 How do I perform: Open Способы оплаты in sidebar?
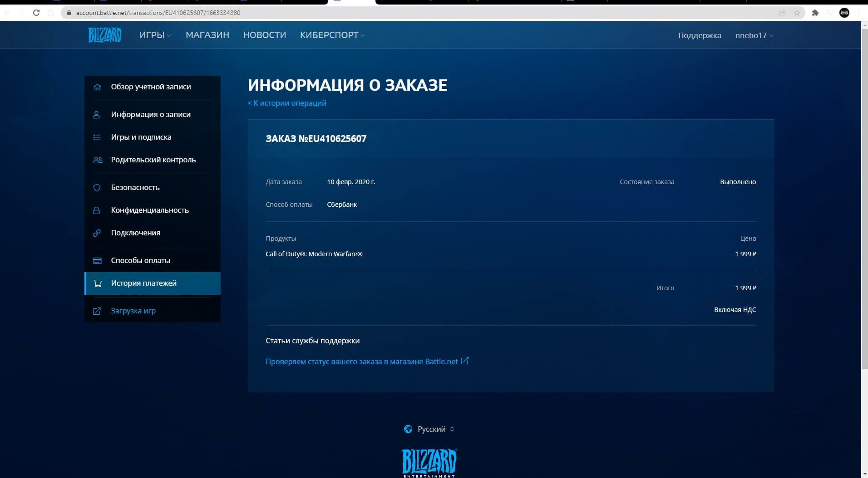(x=153, y=261)
